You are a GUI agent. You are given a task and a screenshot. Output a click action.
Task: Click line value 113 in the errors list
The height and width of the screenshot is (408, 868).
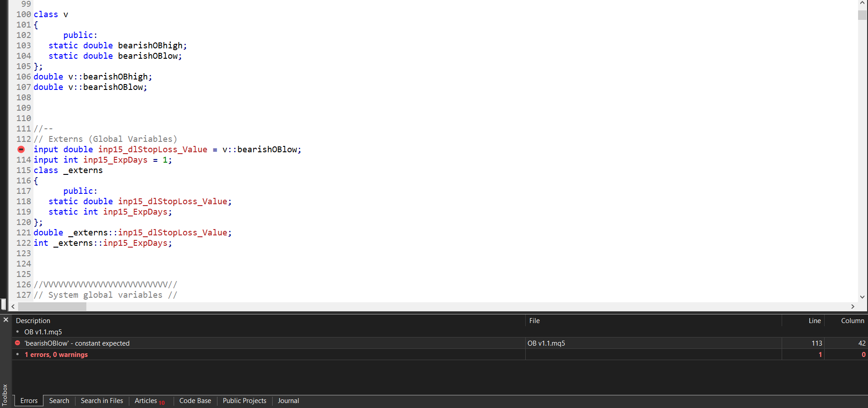click(816, 343)
